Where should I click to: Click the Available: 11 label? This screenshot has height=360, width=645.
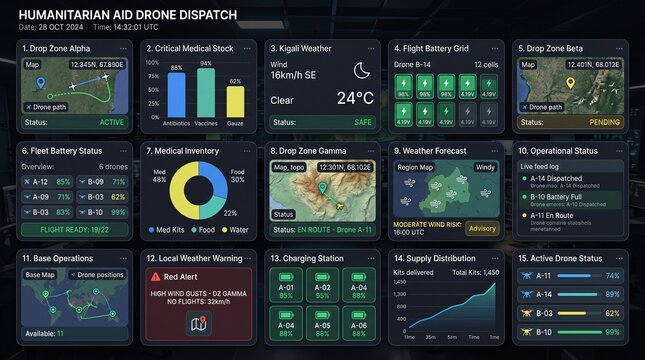[x=44, y=333]
